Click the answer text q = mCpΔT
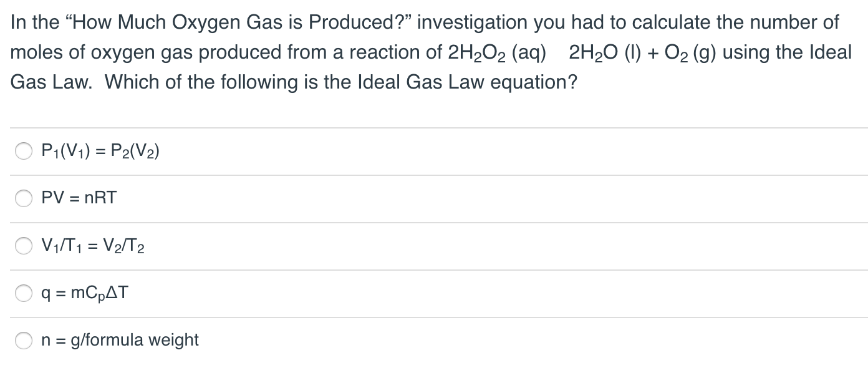 (x=84, y=293)
